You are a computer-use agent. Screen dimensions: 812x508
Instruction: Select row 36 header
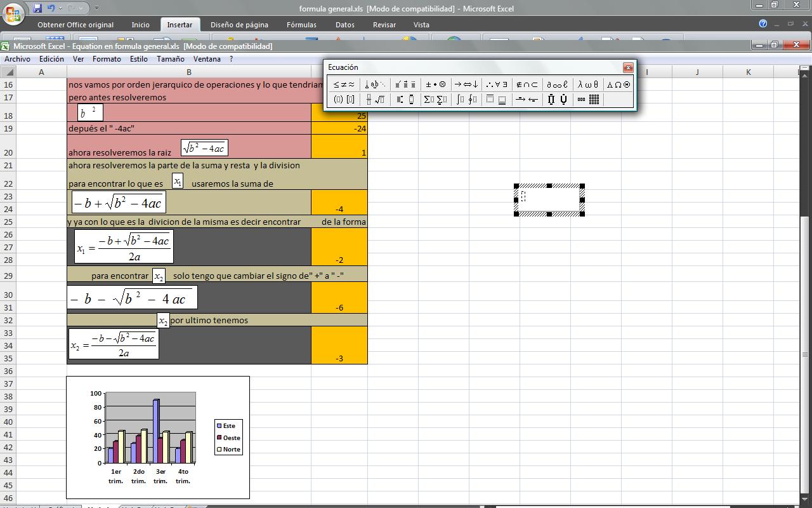[x=8, y=371]
